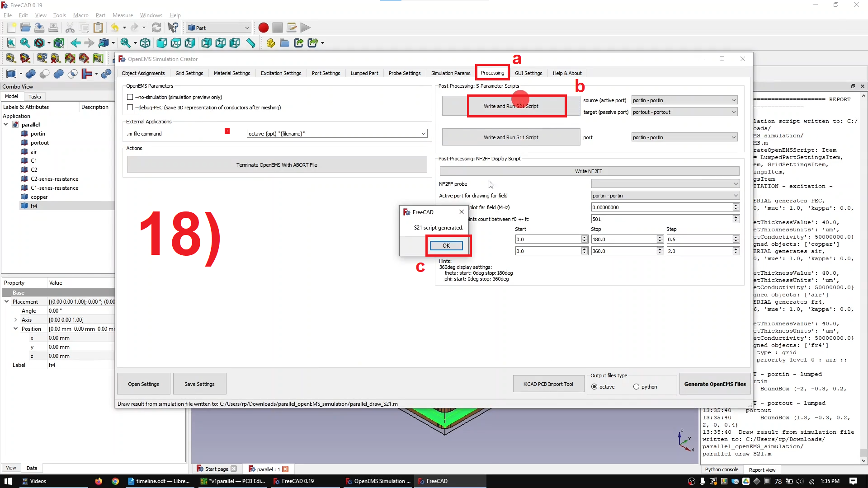Select the python output files radio button
This screenshot has height=488, width=868.
pos(636,387)
